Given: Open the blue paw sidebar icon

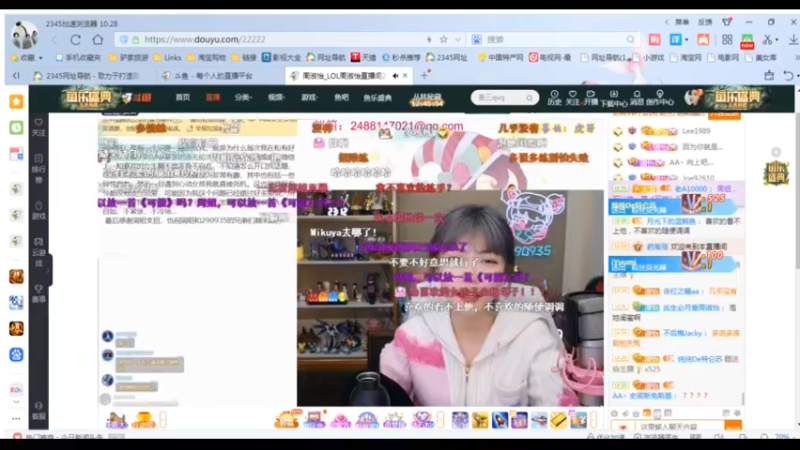Looking at the screenshot, I should pyautogui.click(x=16, y=355).
